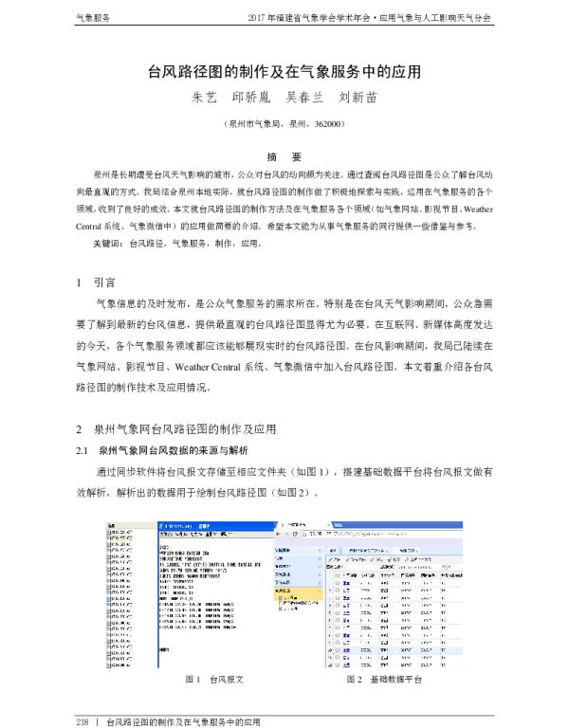Image resolution: width=569 pixels, height=728 pixels.
Task: Toggle the select-all checkbox in the table header
Action: pos(336,575)
